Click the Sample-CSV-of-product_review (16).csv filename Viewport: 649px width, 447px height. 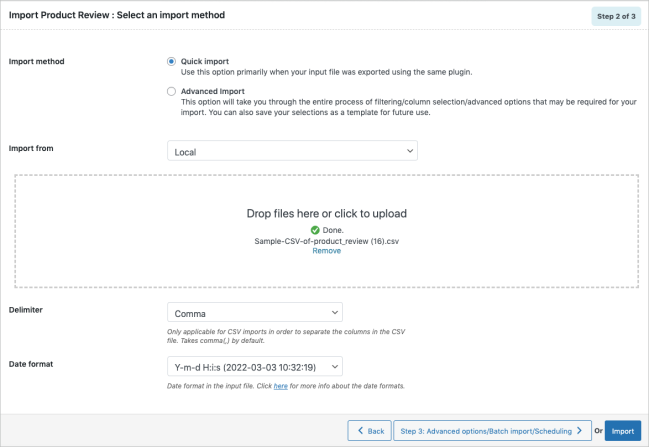[x=326, y=241]
